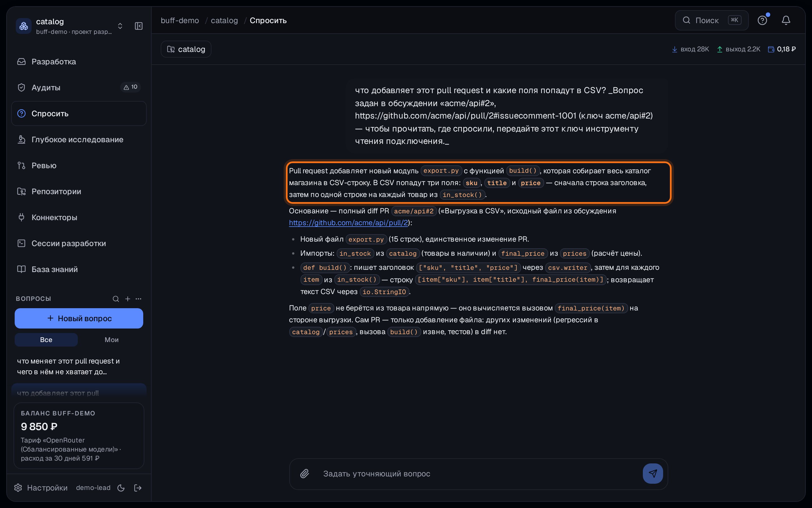Click the acme/api#2 code tag

tap(414, 211)
